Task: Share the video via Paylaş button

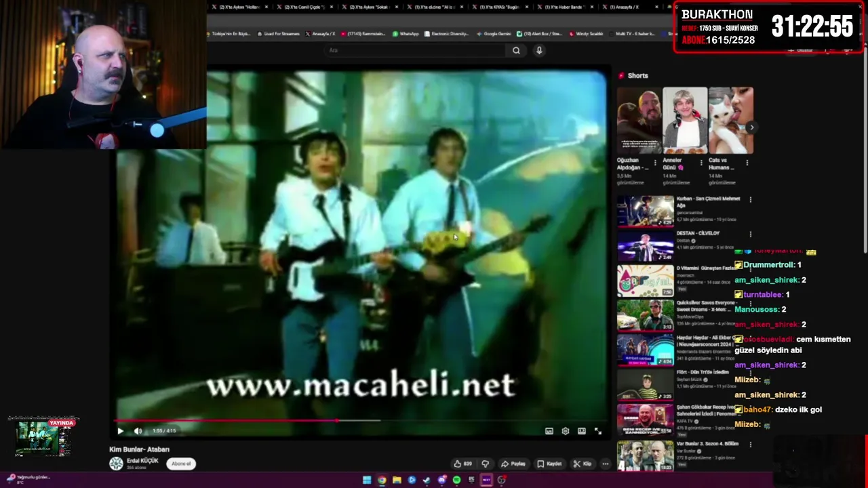Action: point(513,464)
